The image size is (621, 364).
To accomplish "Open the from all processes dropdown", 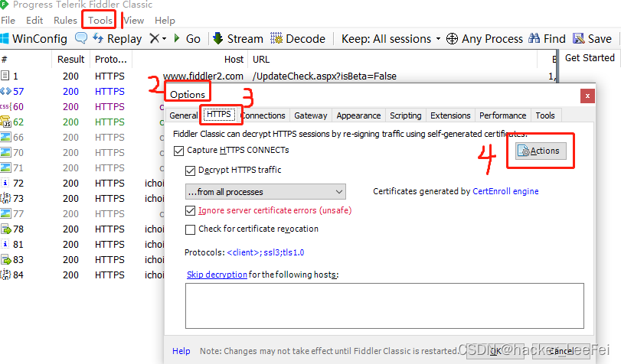I will (x=266, y=192).
